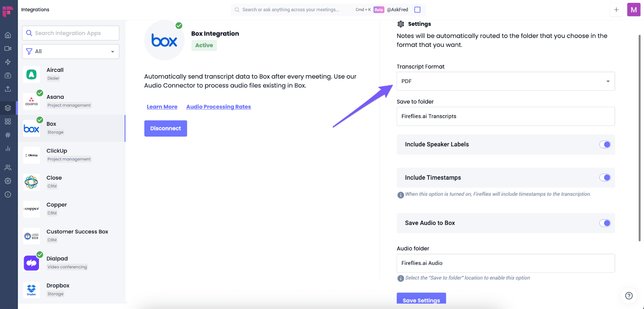
Task: Click the Save Settings button
Action: pos(421,299)
